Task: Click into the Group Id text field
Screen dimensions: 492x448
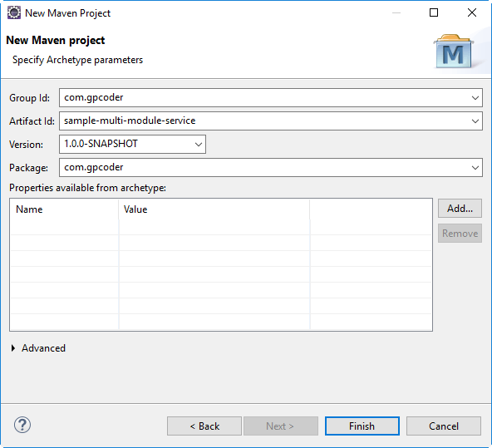Action: click(265, 97)
